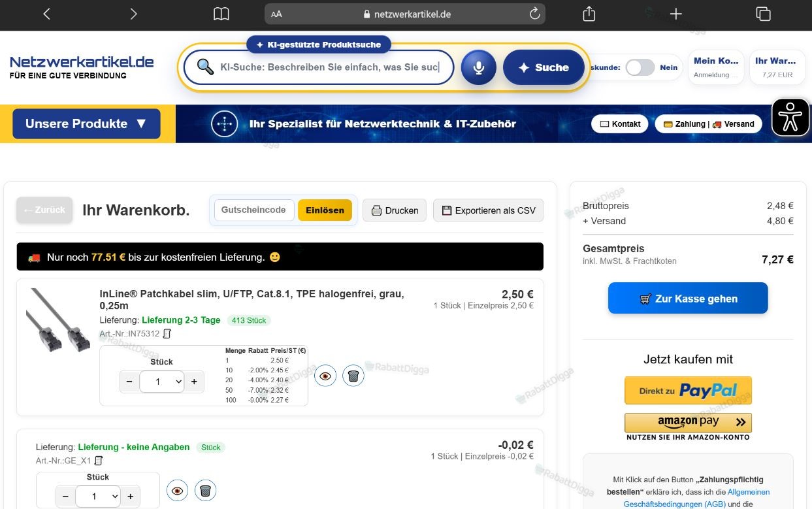Decrease quantity of InLine Patchkabel

pos(129,382)
